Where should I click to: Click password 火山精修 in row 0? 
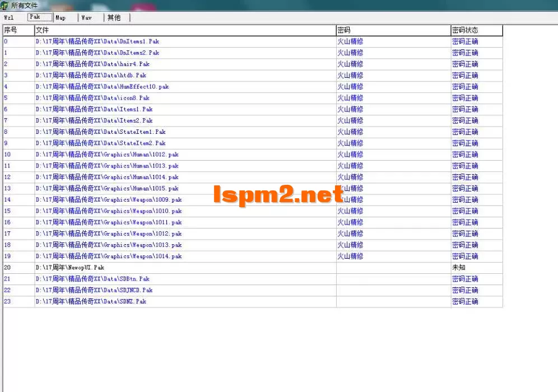pyautogui.click(x=350, y=41)
